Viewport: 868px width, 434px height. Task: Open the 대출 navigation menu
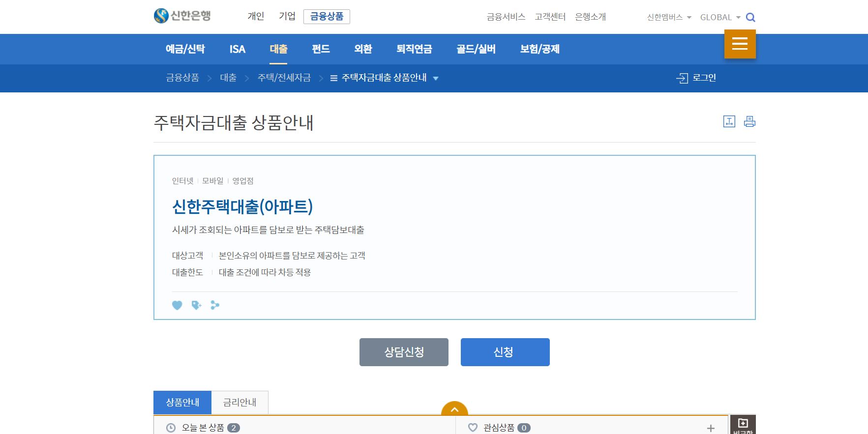point(278,49)
